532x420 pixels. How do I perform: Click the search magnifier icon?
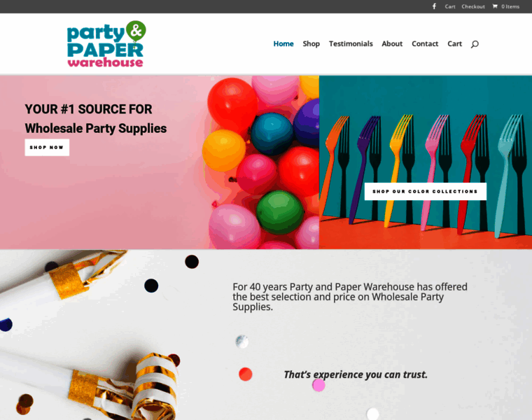coord(475,44)
